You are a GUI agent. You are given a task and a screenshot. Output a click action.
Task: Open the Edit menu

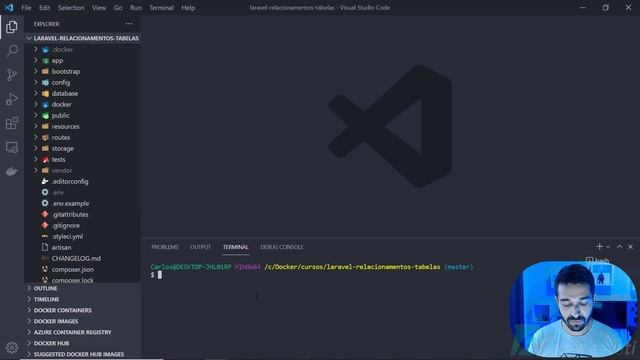[x=44, y=8]
